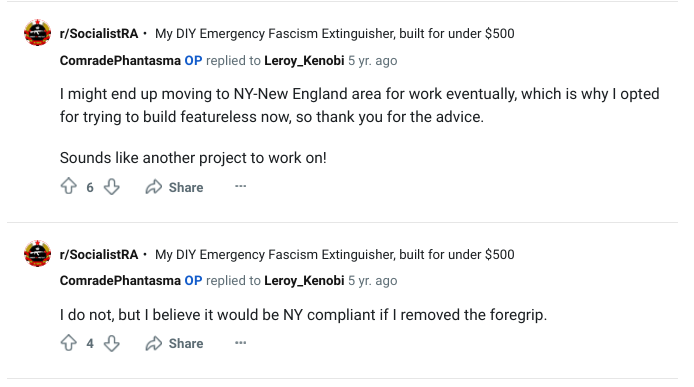Open the post title link in first comment
694x387 pixels.
(335, 34)
